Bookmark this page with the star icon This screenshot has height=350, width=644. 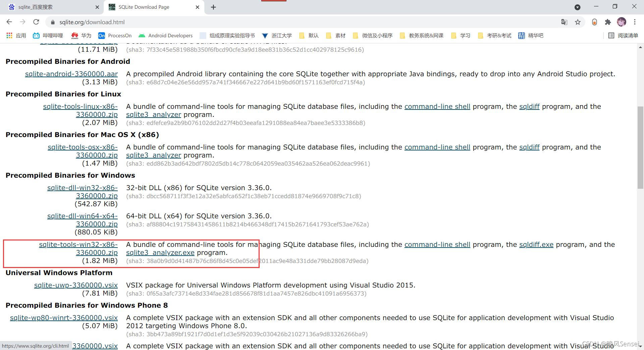578,22
